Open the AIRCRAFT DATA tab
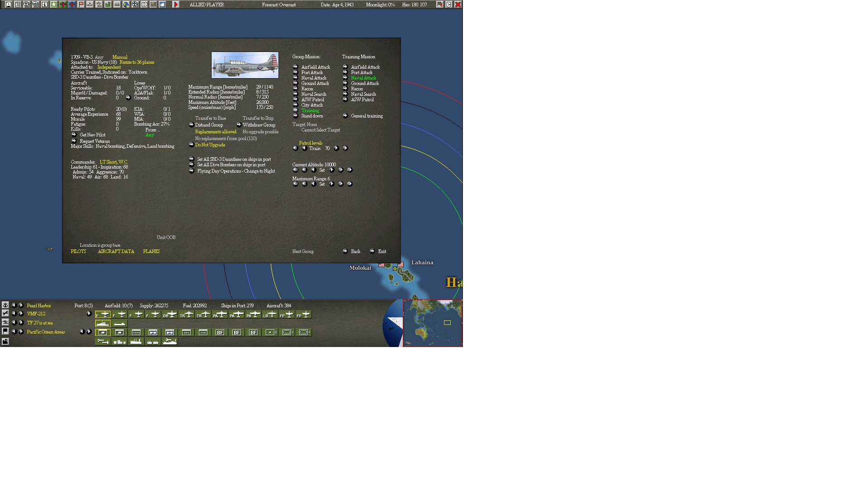868x488 pixels. tap(116, 251)
